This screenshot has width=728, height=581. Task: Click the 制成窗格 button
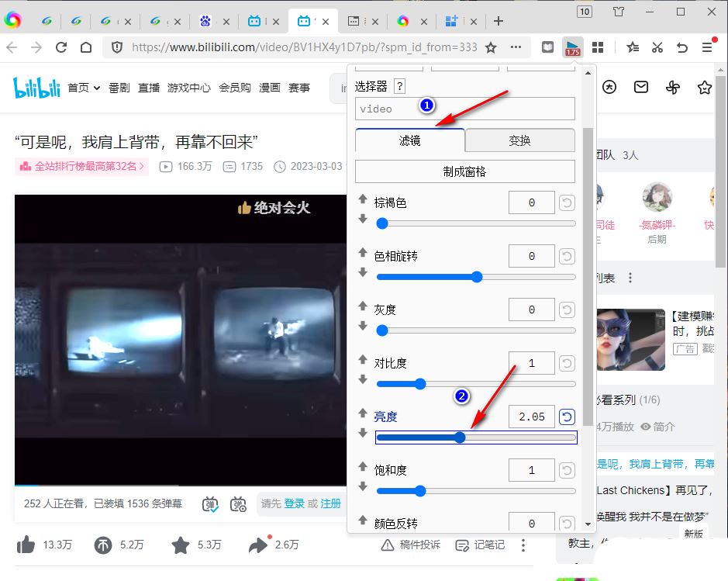click(464, 171)
